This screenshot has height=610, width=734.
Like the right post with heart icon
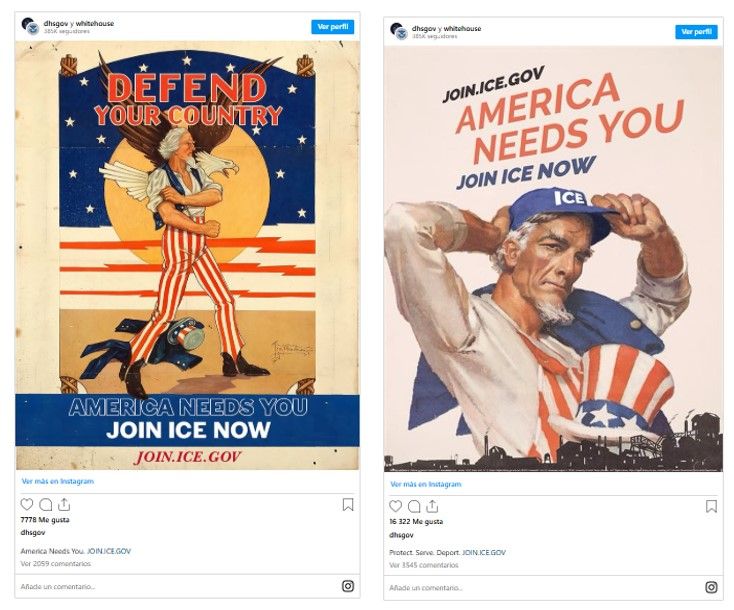click(396, 506)
